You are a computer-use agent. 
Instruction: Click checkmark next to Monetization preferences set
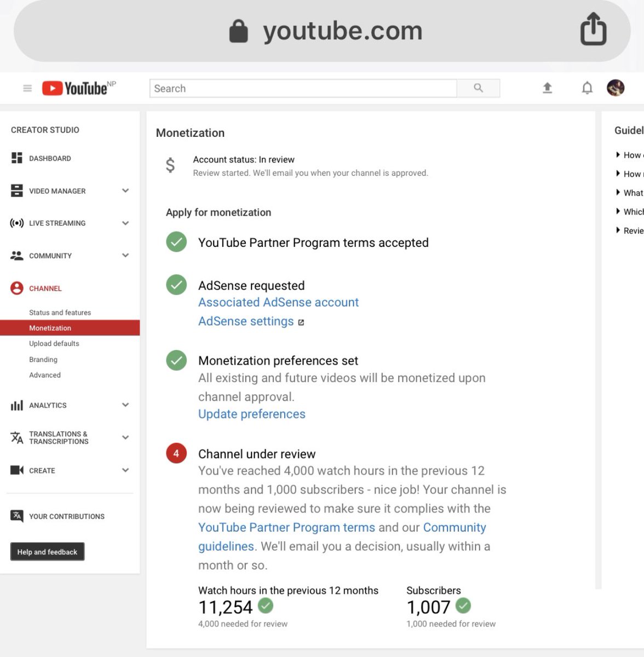(x=176, y=360)
